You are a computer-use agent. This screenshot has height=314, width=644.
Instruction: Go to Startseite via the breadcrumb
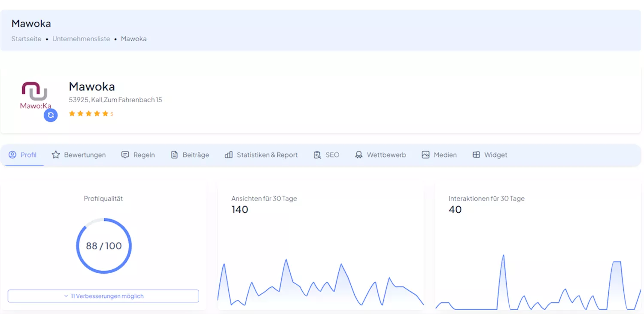(x=26, y=39)
